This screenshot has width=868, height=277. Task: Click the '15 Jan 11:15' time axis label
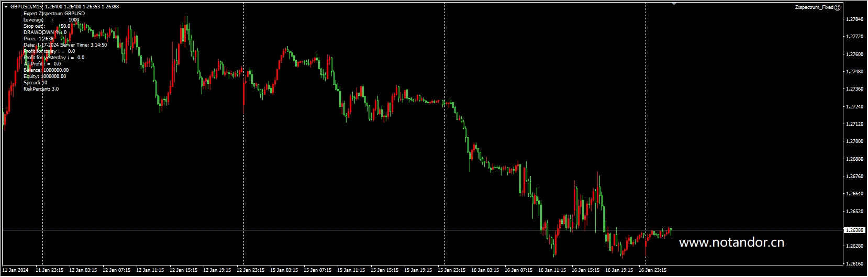[351, 271]
